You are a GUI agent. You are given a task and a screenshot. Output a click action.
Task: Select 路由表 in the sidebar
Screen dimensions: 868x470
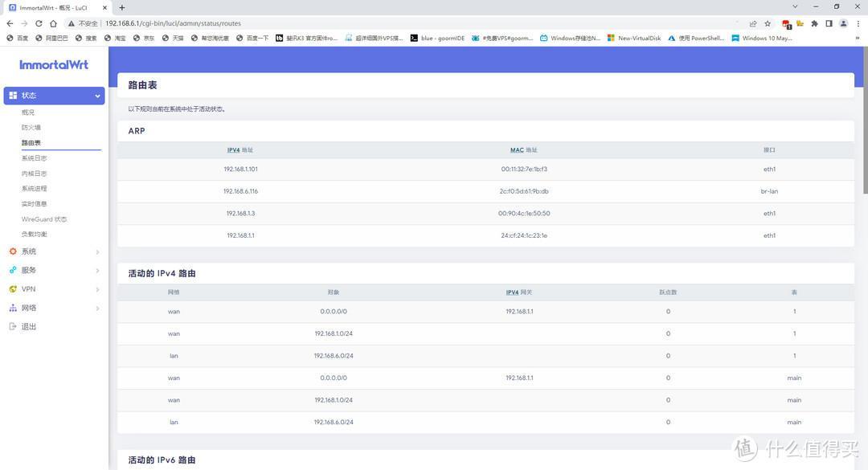(x=31, y=143)
